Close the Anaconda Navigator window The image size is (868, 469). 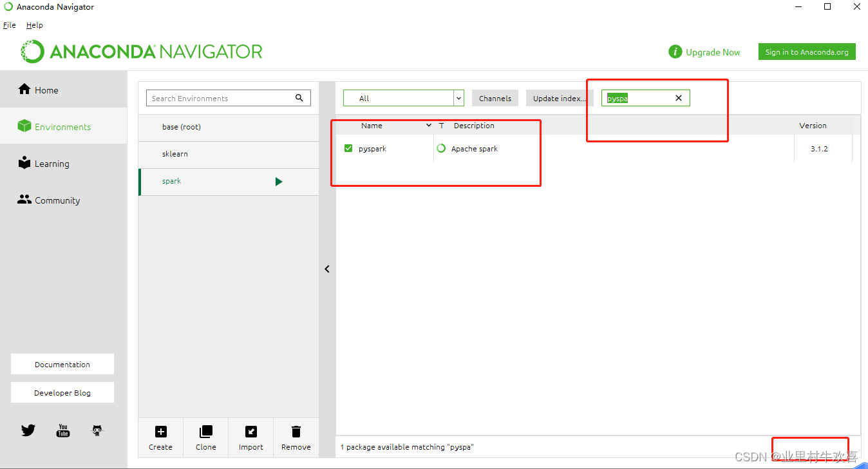coord(856,7)
